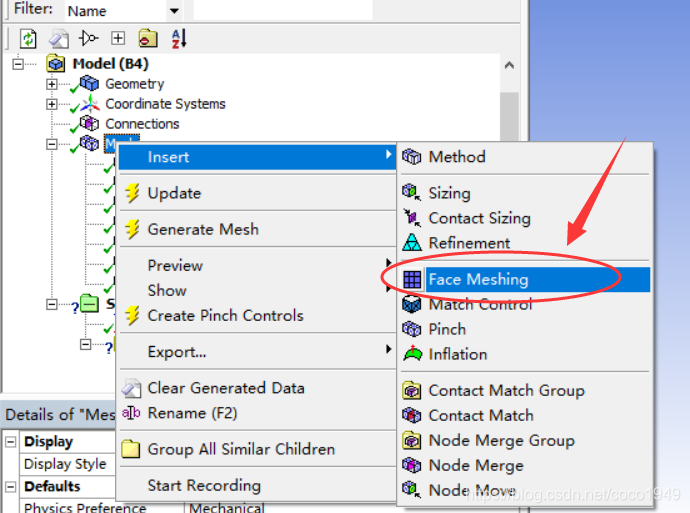This screenshot has height=513, width=690.
Task: Select Model (B4) in the tree
Action: click(x=110, y=64)
